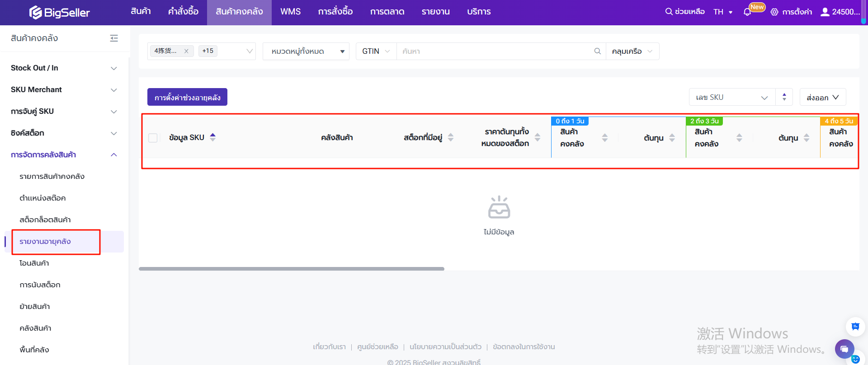Screen dimensions: 868x365
Task: Open ย้ายสินค้า page
Action: click(35, 307)
